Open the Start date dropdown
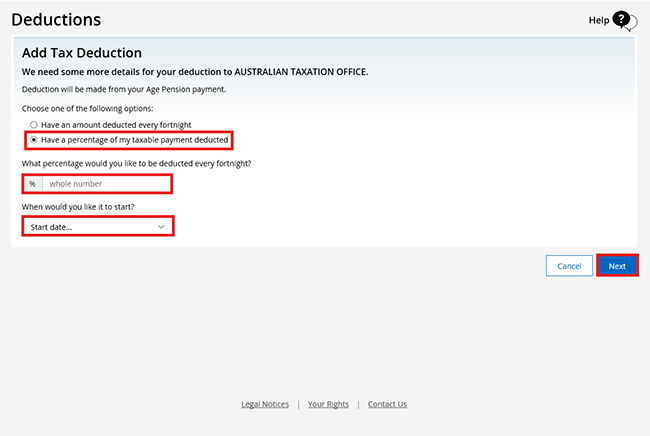This screenshot has width=650, height=436. (x=97, y=227)
